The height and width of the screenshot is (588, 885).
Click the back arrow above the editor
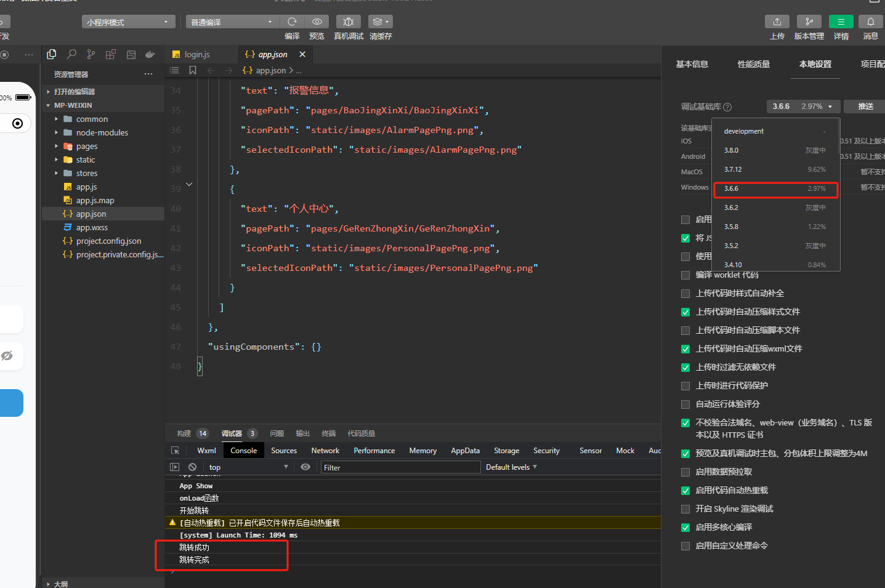[211, 70]
